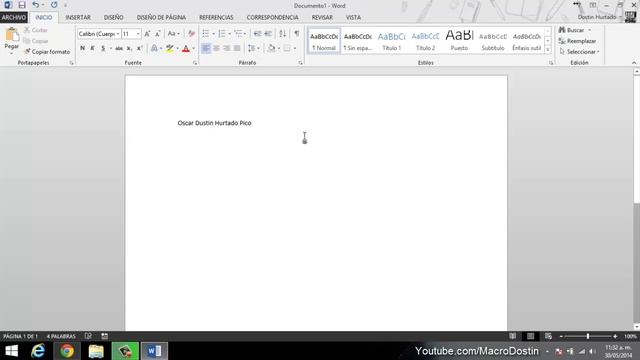Open Google Chrome from the taskbar
640x360 pixels.
click(x=67, y=351)
